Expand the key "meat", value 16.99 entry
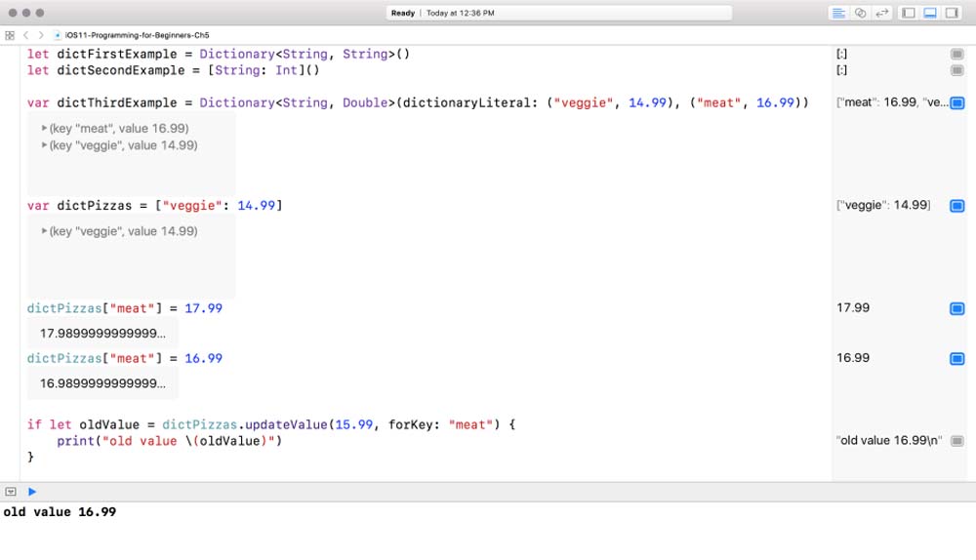Image resolution: width=976 pixels, height=560 pixels. tap(45, 129)
